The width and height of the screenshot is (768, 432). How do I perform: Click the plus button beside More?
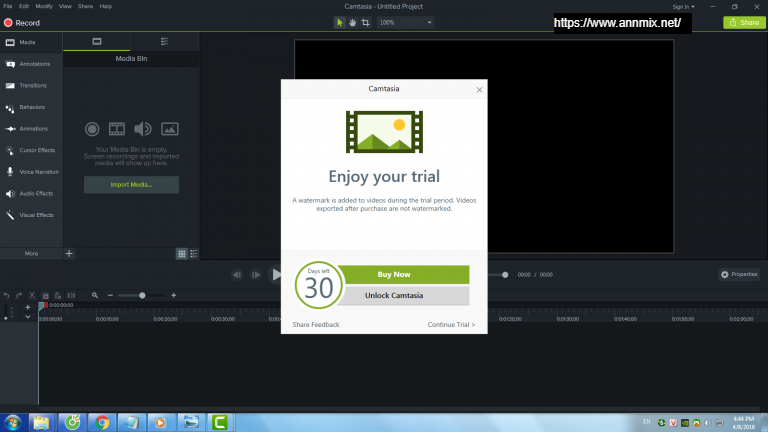(x=69, y=254)
